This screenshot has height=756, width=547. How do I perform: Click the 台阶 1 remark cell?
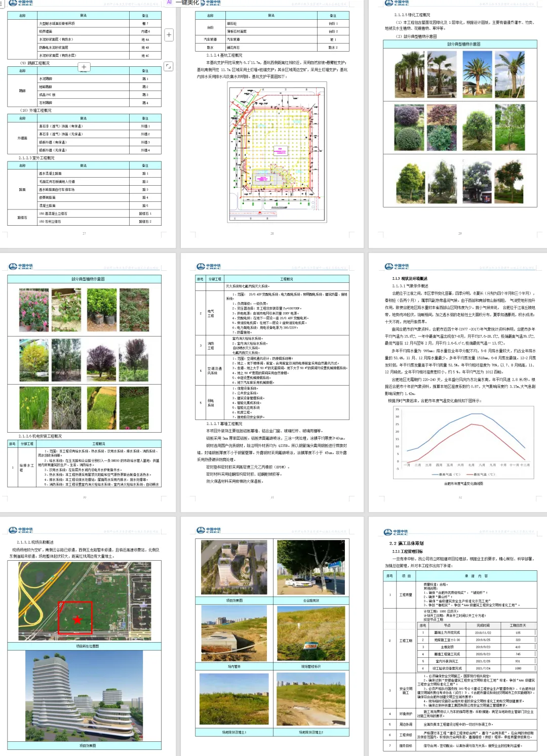333,23
